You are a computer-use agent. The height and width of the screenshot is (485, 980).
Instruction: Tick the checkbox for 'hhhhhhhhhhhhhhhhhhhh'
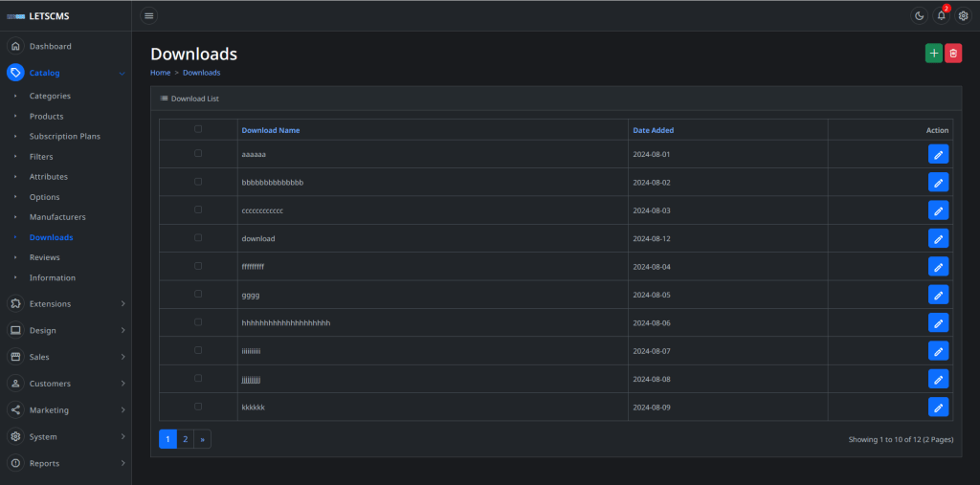(198, 321)
